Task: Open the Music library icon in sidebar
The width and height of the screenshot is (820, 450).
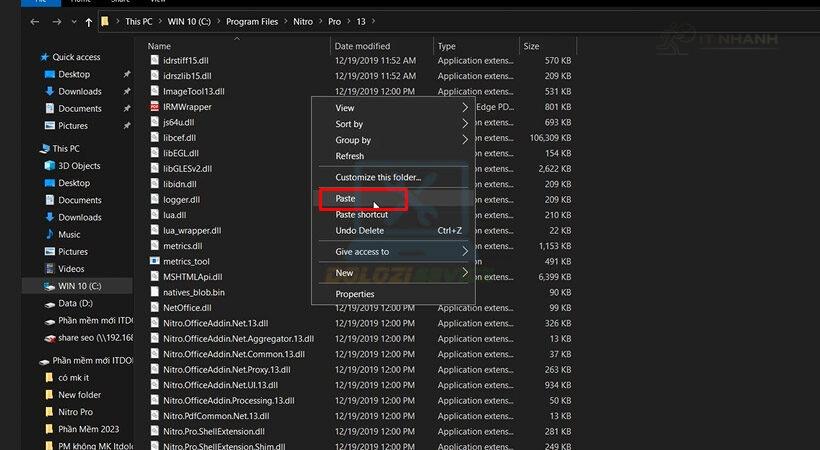Action: pos(49,234)
